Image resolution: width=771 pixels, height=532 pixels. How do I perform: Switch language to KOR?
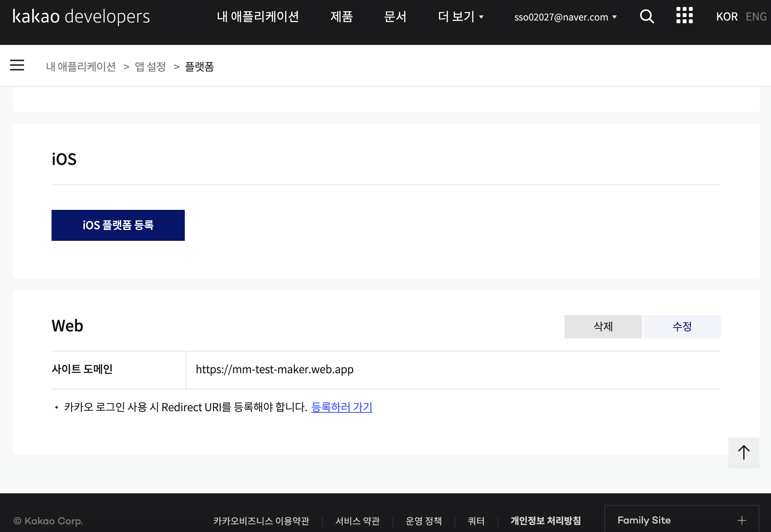(727, 17)
